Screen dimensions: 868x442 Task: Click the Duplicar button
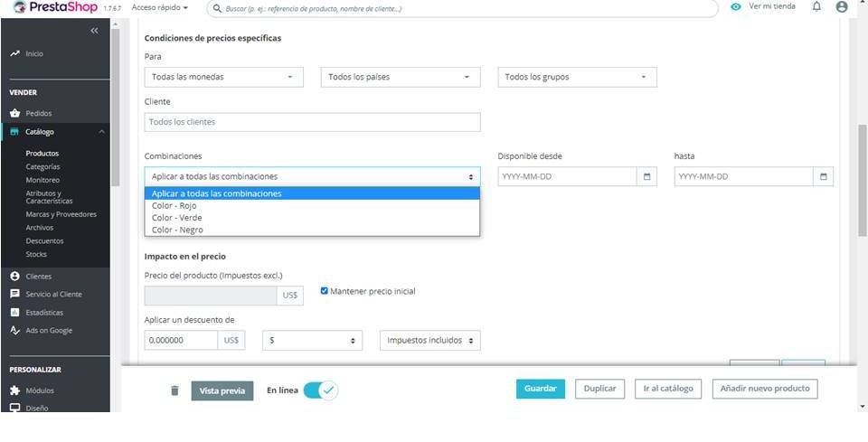[599, 389]
